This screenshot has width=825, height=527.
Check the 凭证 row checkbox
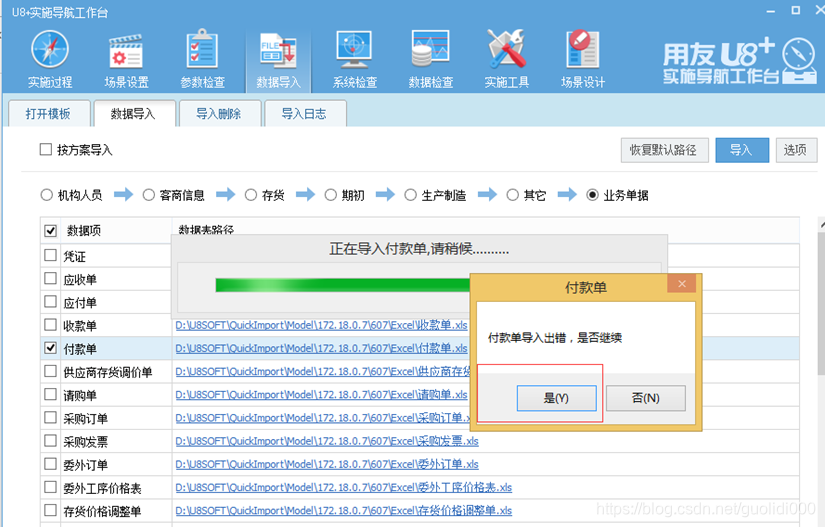pos(51,255)
